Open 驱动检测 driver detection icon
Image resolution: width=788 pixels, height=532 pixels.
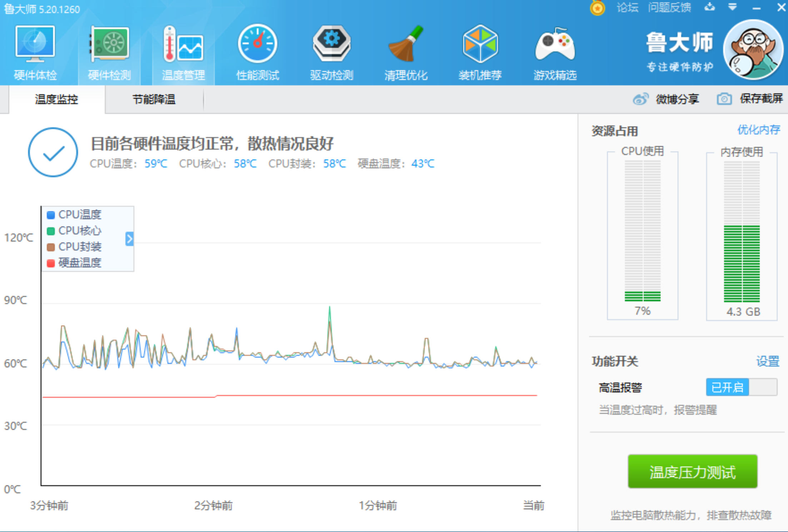[332, 44]
